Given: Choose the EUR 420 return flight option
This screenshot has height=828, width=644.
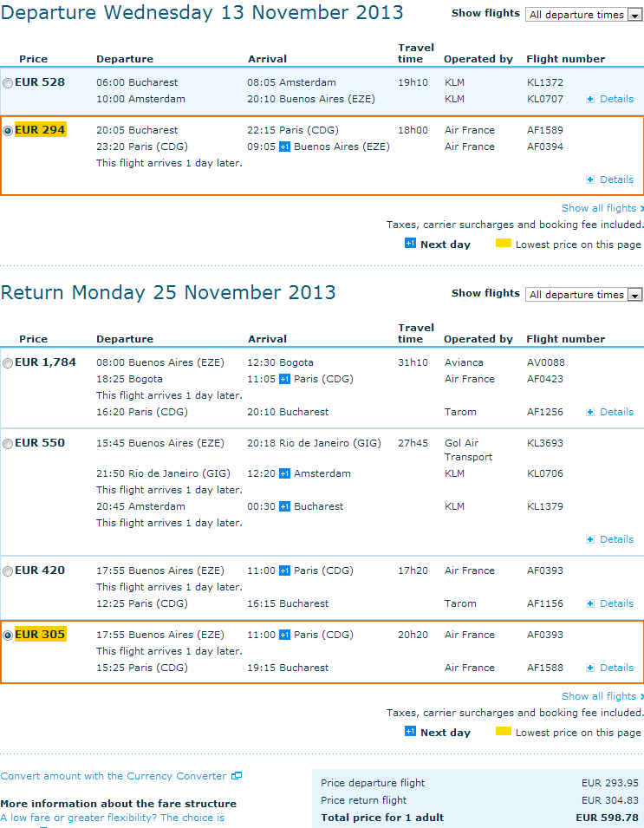Looking at the screenshot, I should (x=8, y=571).
